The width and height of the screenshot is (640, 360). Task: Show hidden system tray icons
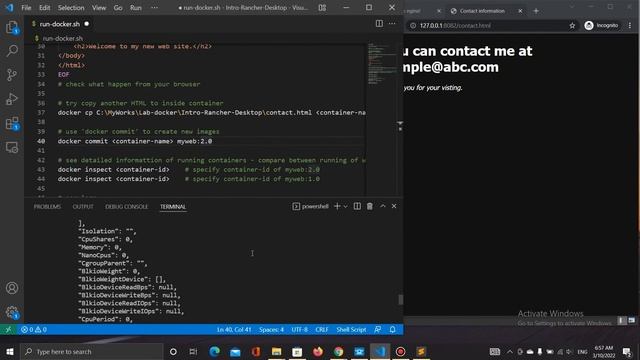click(x=510, y=351)
